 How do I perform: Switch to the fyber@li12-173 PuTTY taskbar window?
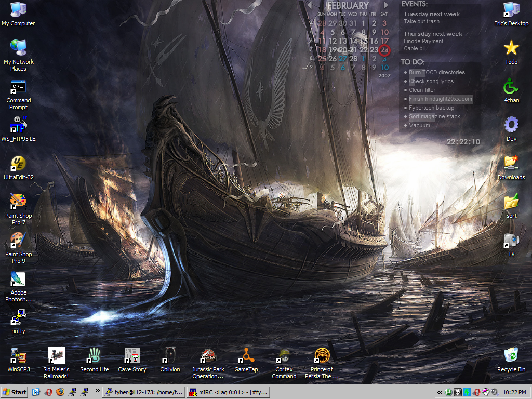coord(144,392)
